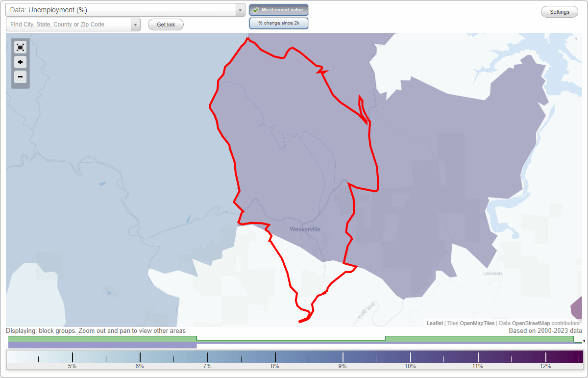Screen dimensions: 588x378
Task: Click the 7% legend label
Action: click(x=207, y=366)
